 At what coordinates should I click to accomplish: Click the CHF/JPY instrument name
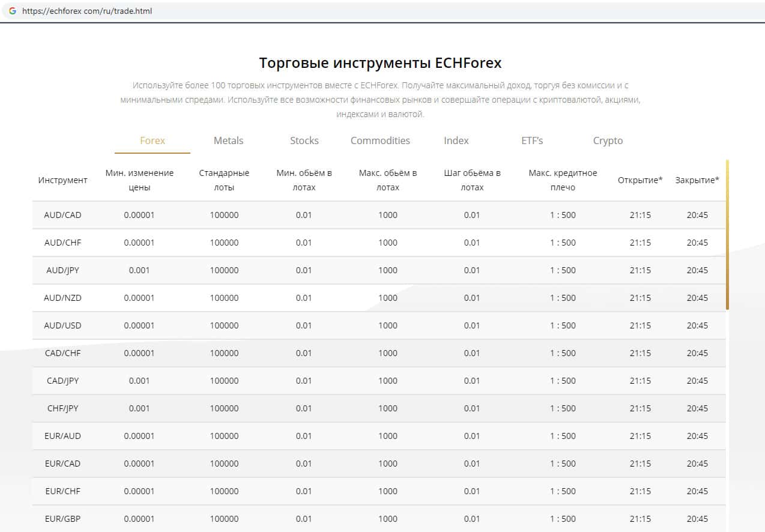point(62,408)
